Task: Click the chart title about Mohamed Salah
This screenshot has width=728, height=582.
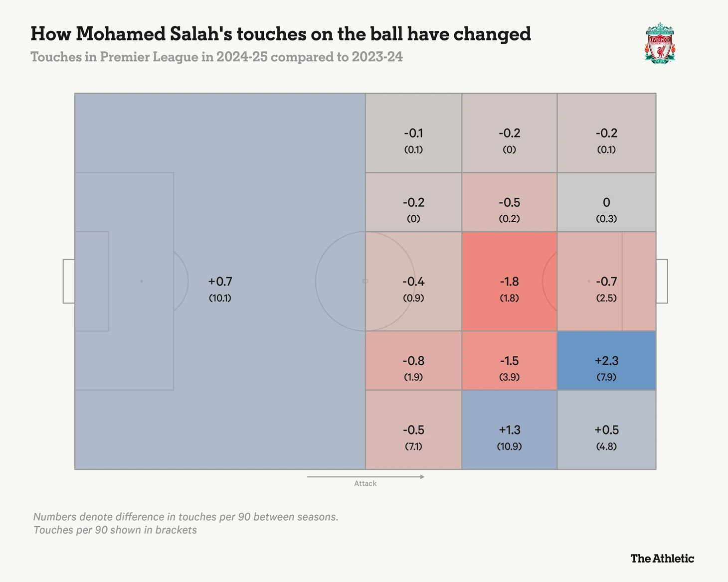Action: (x=281, y=34)
